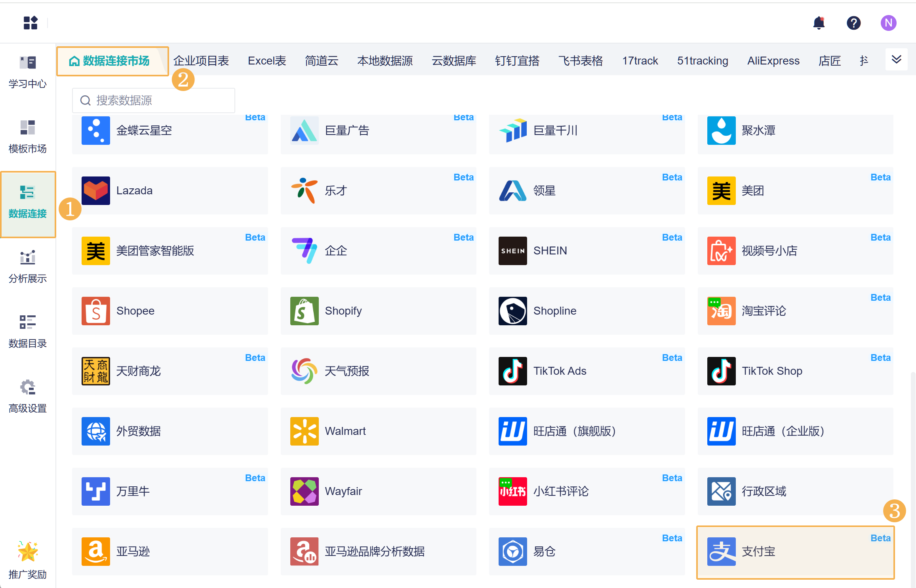The width and height of the screenshot is (916, 588).
Task: Select the 飞书表格 tab
Action: click(581, 61)
